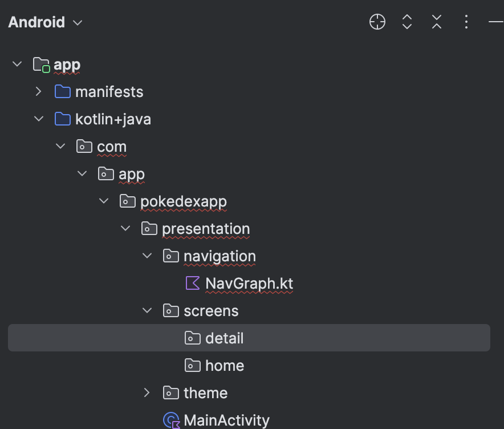Click the Expand All icon in the toolbar
Image resolution: width=504 pixels, height=429 pixels.
(x=407, y=22)
